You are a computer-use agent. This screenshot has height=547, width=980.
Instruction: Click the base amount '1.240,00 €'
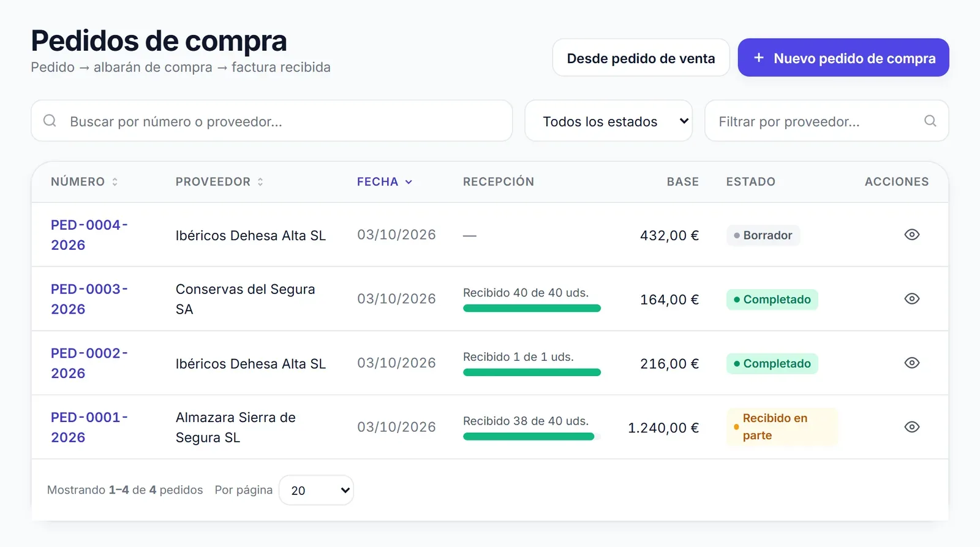[x=663, y=428]
